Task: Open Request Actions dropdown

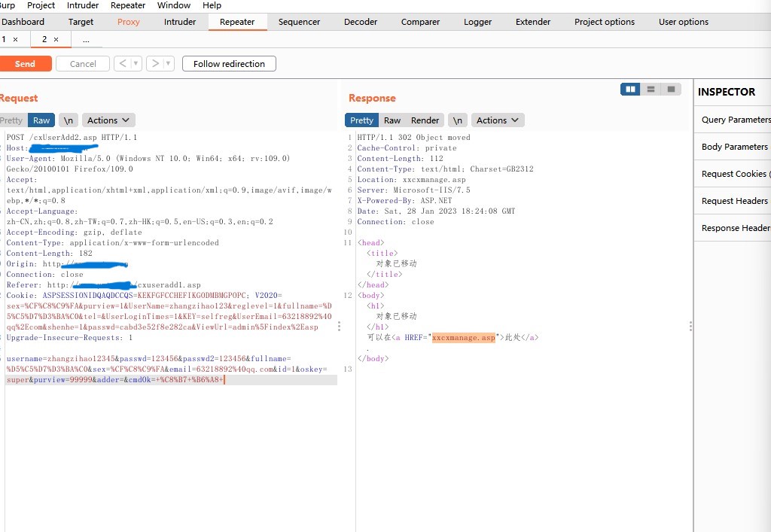Action: click(108, 120)
